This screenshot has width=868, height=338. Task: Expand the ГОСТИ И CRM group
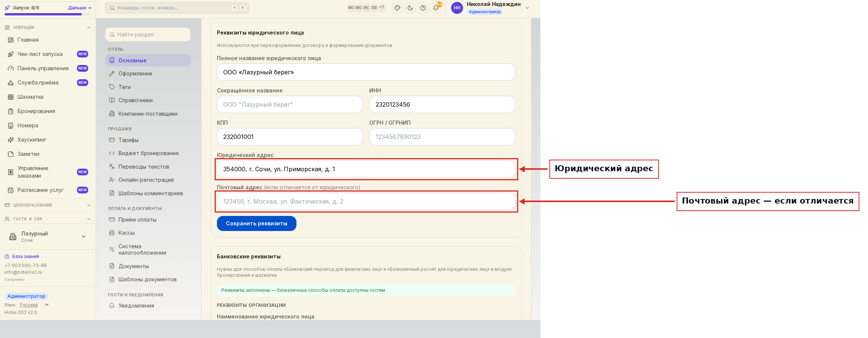48,219
